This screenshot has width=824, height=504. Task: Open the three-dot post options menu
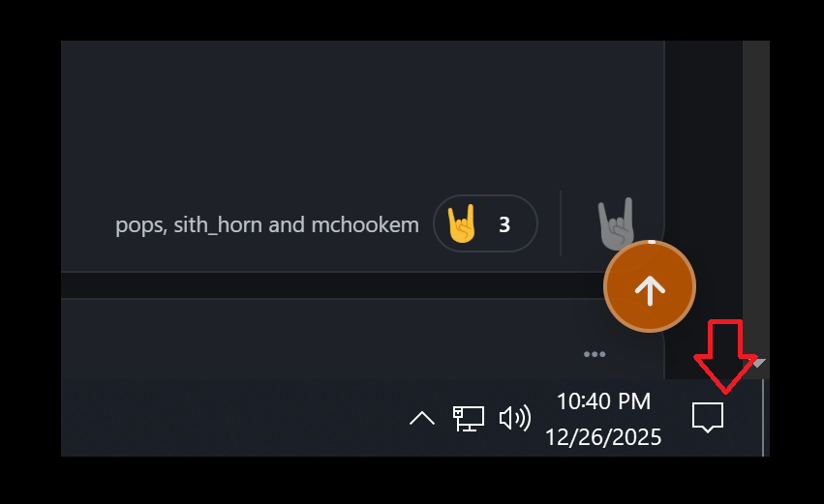click(x=595, y=354)
